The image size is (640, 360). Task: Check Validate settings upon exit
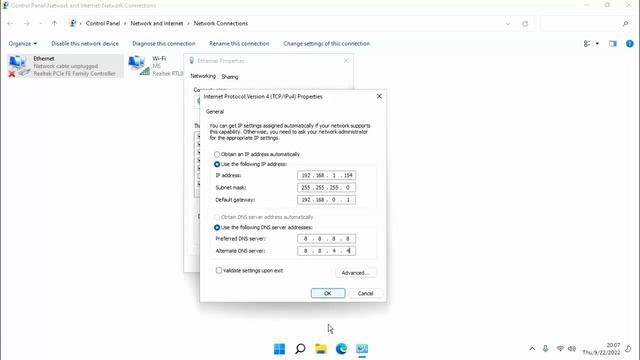tap(219, 270)
